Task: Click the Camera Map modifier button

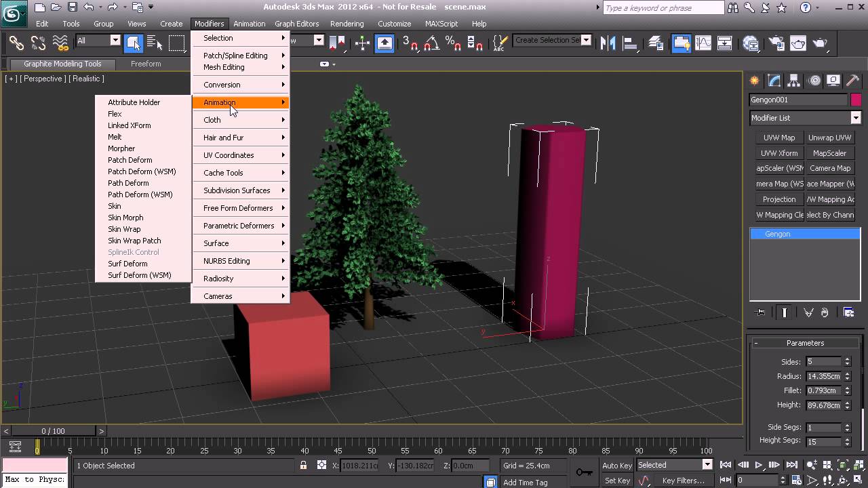Action: tap(830, 168)
